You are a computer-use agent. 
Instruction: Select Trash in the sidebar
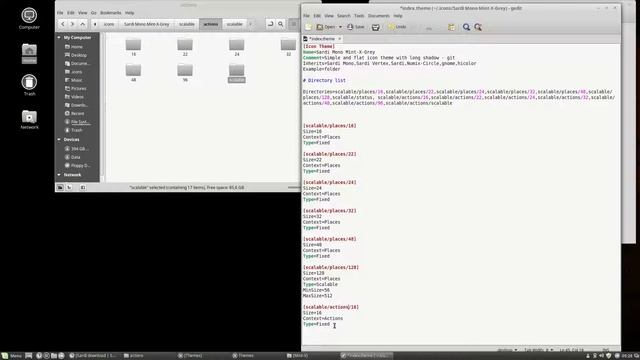point(77,130)
